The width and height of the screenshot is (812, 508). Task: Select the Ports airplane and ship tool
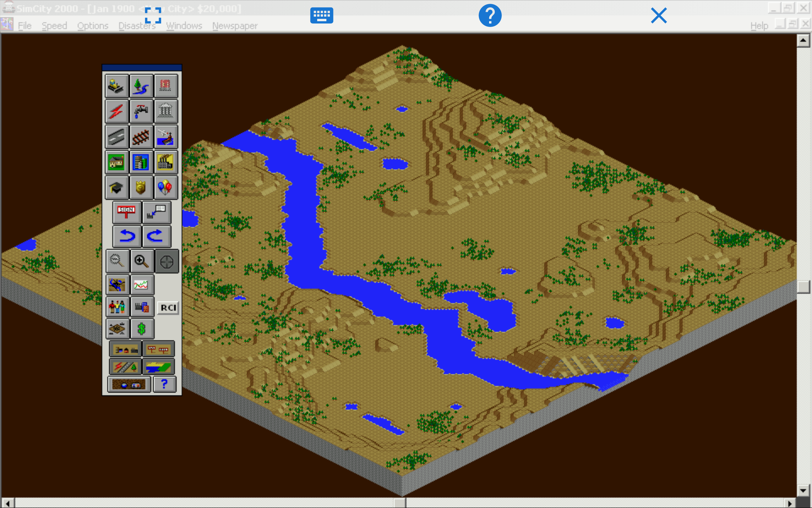pyautogui.click(x=166, y=137)
